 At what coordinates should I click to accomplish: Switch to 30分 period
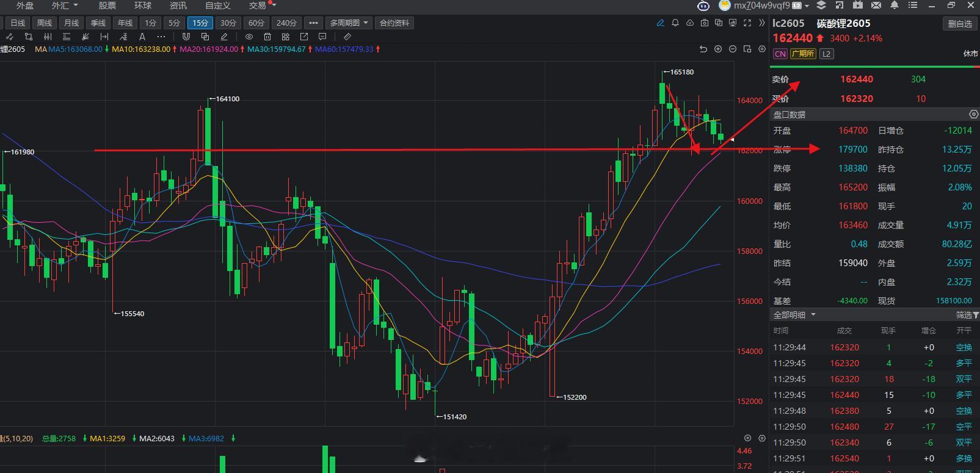(x=228, y=23)
